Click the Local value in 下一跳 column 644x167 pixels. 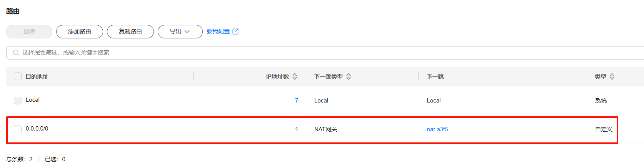434,101
